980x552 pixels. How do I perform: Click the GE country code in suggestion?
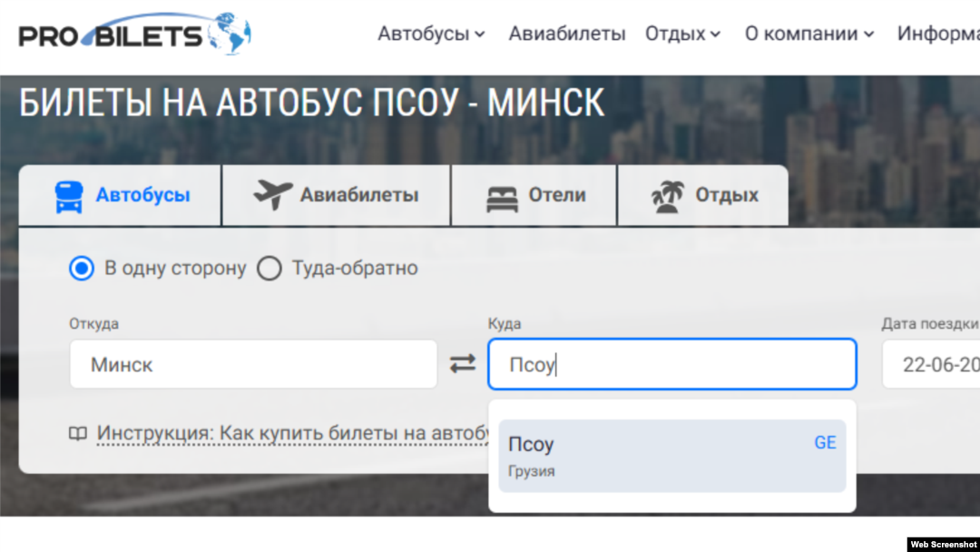click(825, 443)
